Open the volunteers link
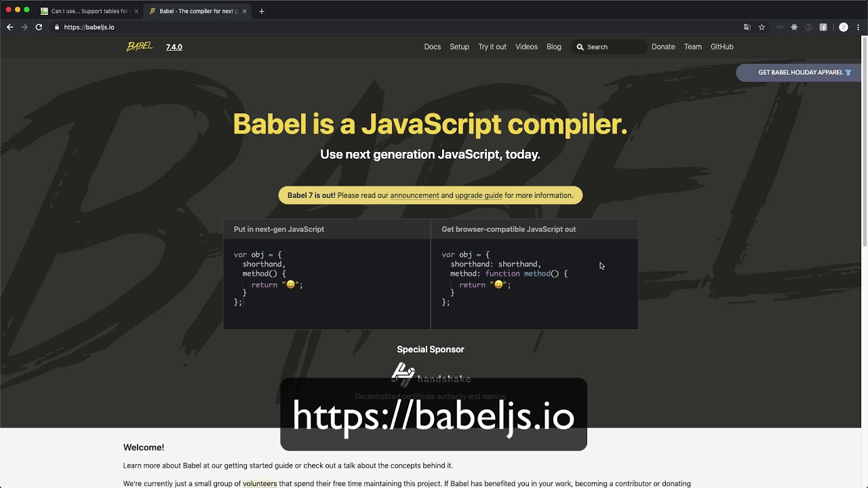This screenshot has width=868, height=488. point(260,483)
